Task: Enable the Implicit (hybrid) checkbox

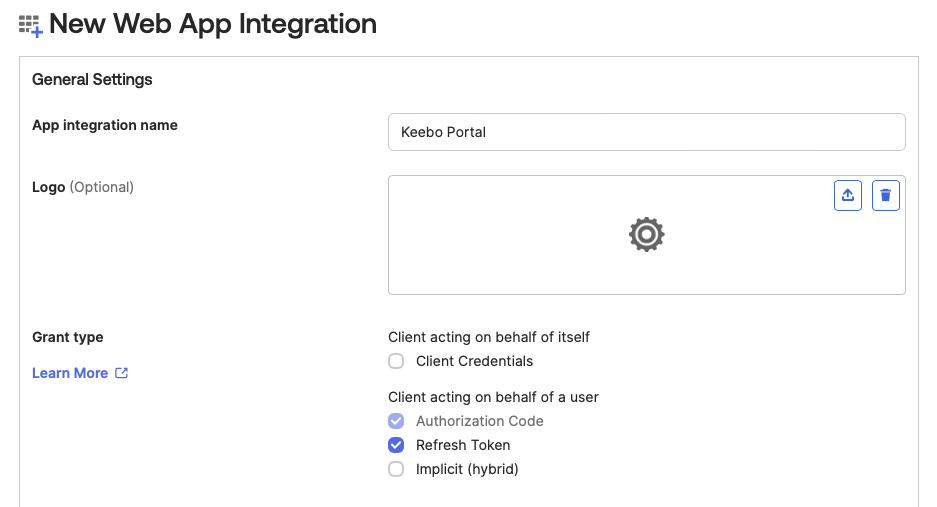Action: click(396, 469)
